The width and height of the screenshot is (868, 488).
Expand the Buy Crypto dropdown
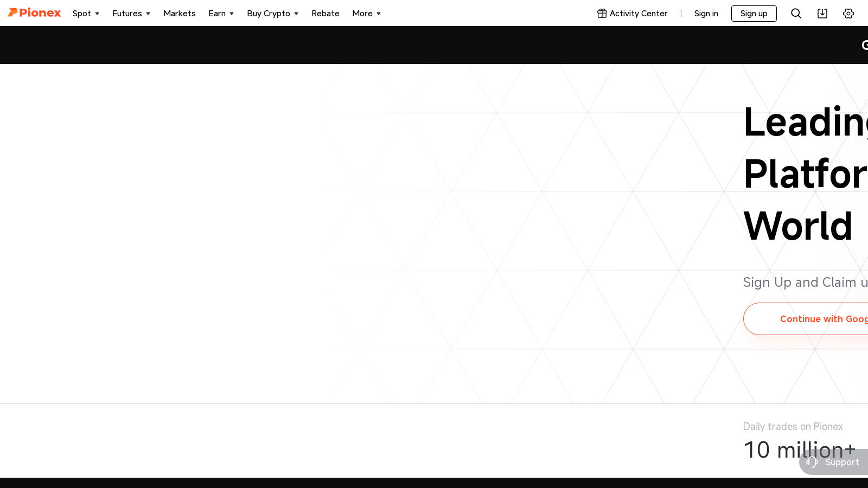coord(272,14)
